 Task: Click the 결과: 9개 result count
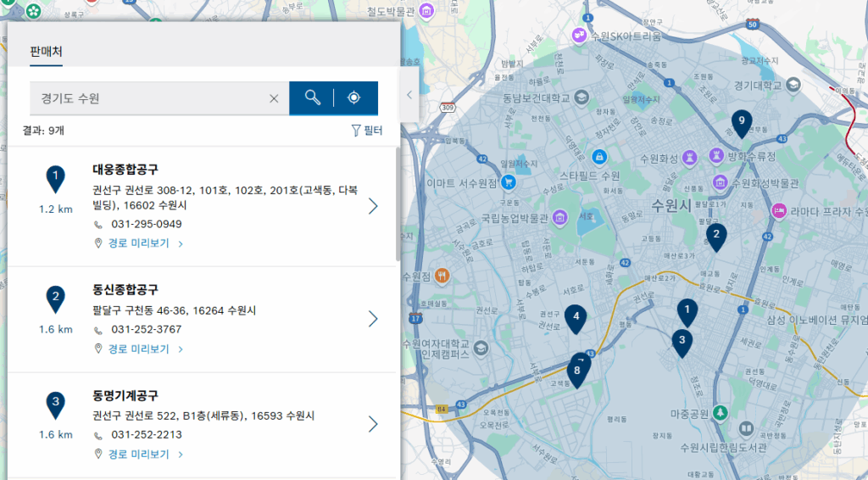(43, 131)
